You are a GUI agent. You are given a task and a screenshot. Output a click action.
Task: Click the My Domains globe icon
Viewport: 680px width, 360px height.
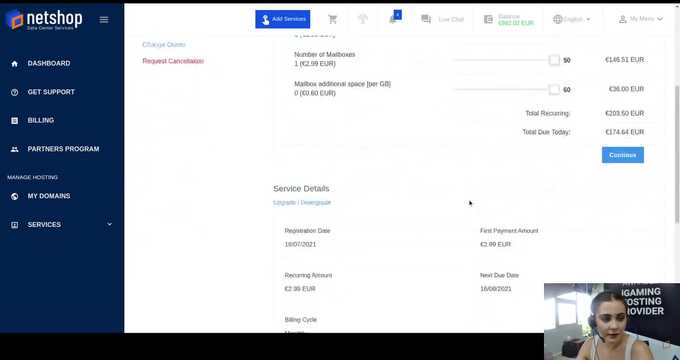tap(14, 196)
